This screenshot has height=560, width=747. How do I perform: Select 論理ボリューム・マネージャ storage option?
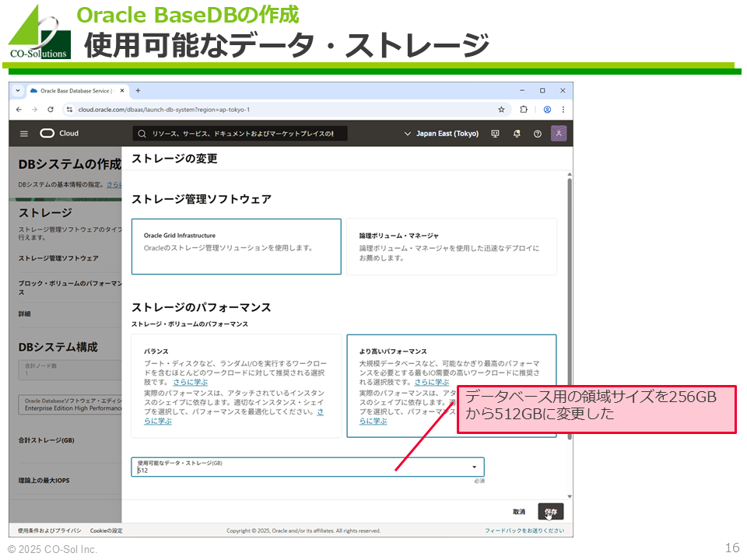[x=451, y=247]
